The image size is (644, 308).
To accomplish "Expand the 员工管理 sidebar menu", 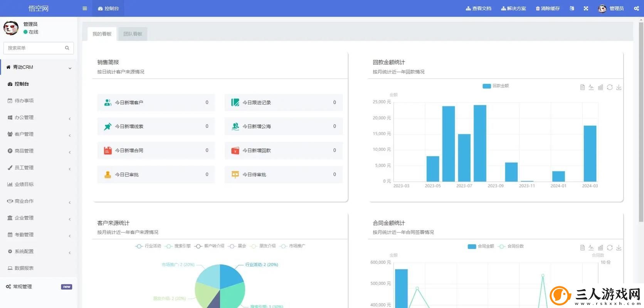I will point(39,168).
